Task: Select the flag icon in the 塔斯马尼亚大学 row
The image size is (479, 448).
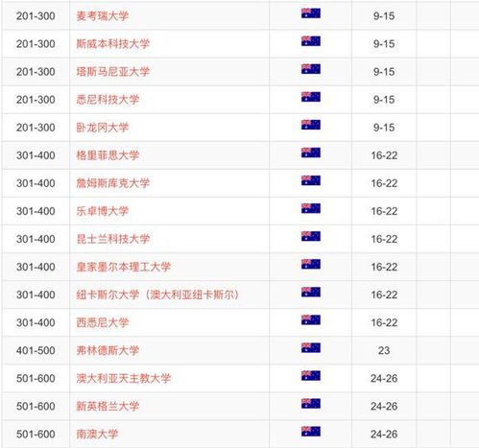Action: pyautogui.click(x=311, y=69)
